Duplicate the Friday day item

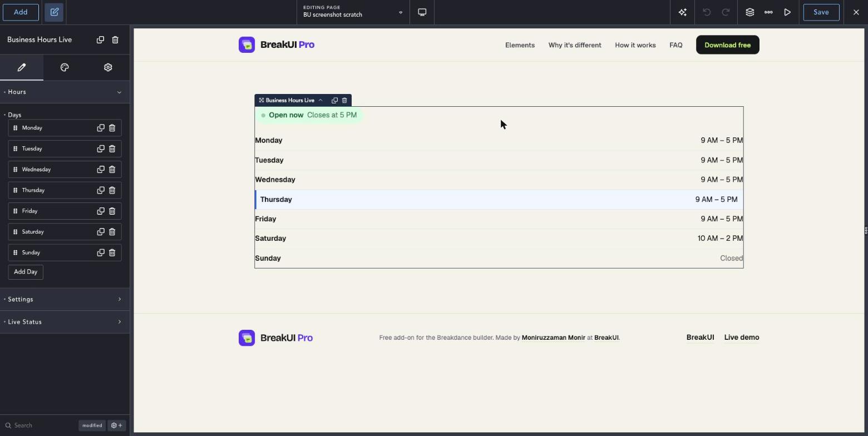click(101, 211)
